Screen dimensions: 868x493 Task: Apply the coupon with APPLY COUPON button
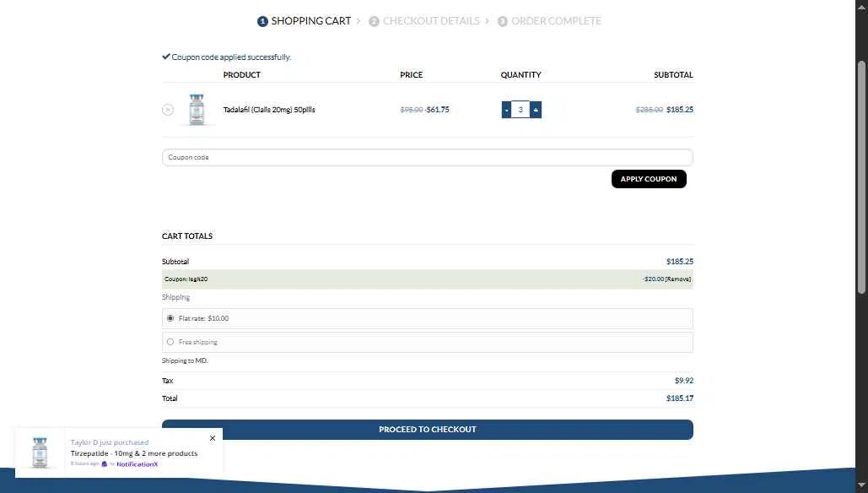649,179
